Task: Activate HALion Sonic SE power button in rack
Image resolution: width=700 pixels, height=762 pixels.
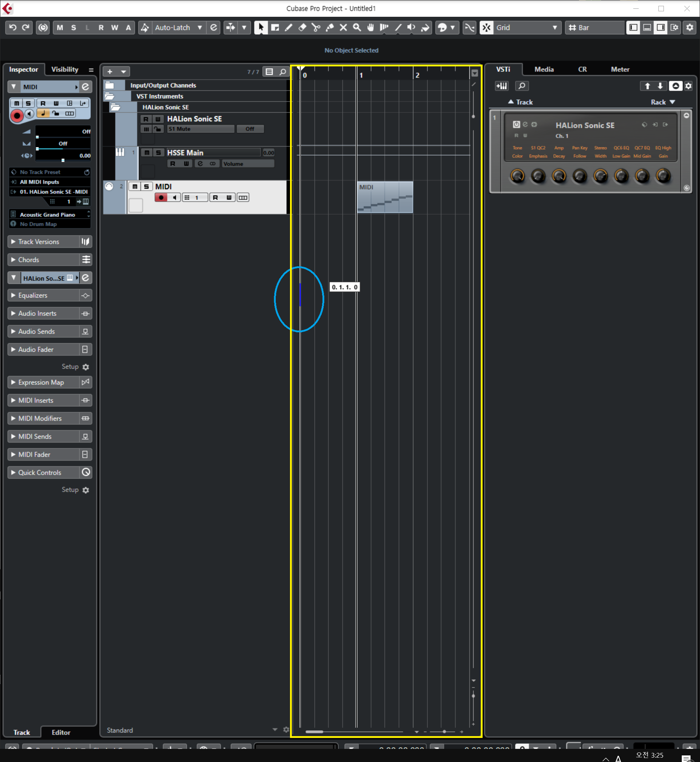Action: click(516, 124)
